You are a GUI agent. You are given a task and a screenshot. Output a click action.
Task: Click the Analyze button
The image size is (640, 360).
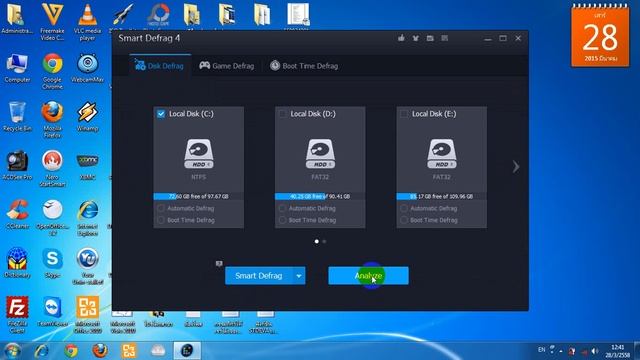click(368, 276)
